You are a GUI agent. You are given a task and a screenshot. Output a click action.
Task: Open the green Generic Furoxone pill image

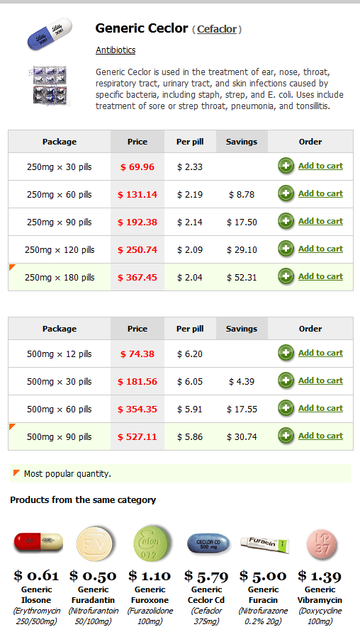point(150,544)
